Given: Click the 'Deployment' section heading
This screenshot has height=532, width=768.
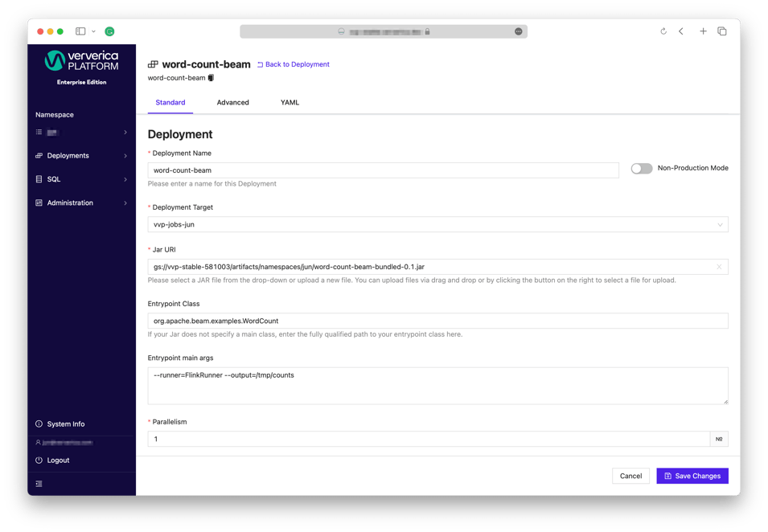Looking at the screenshot, I should click(180, 134).
